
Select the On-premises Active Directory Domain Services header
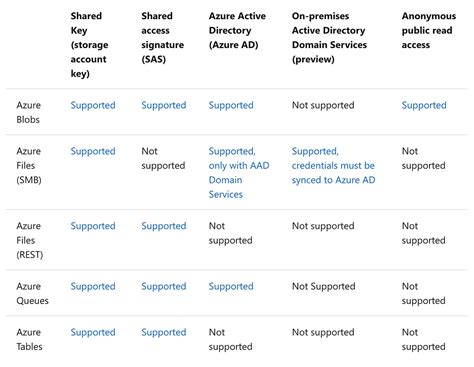coord(329,37)
